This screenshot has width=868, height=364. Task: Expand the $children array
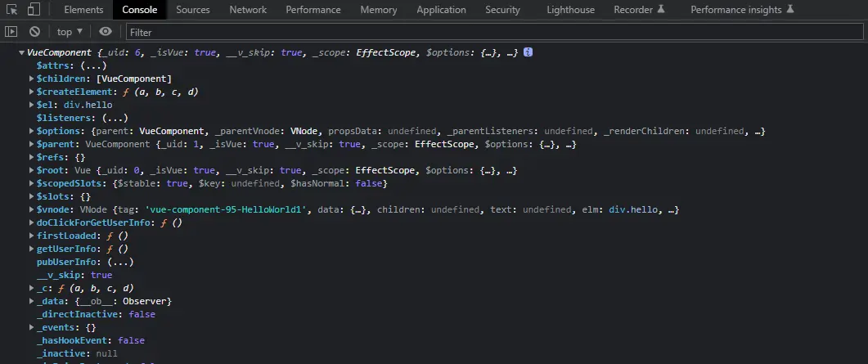(32, 79)
